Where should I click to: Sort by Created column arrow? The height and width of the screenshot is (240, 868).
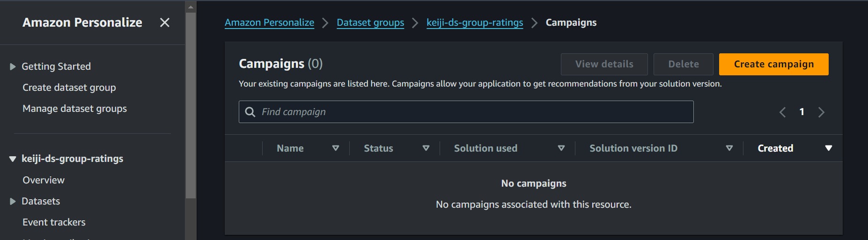click(829, 148)
